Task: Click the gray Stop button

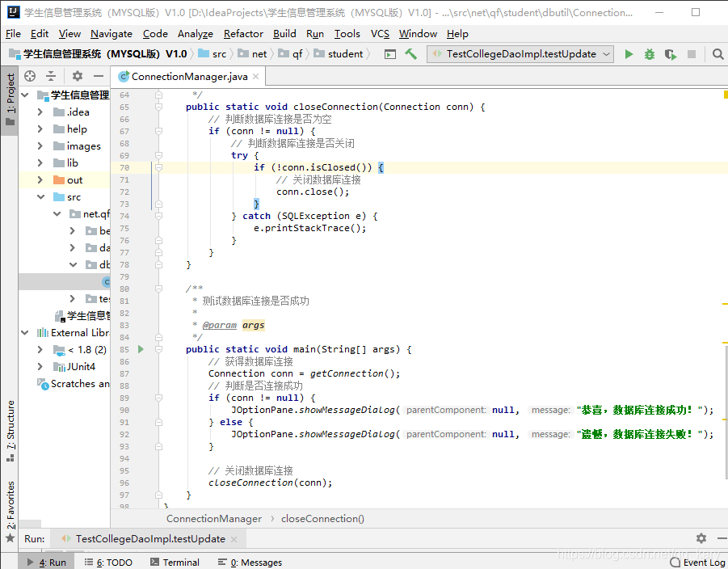Action: point(692,54)
